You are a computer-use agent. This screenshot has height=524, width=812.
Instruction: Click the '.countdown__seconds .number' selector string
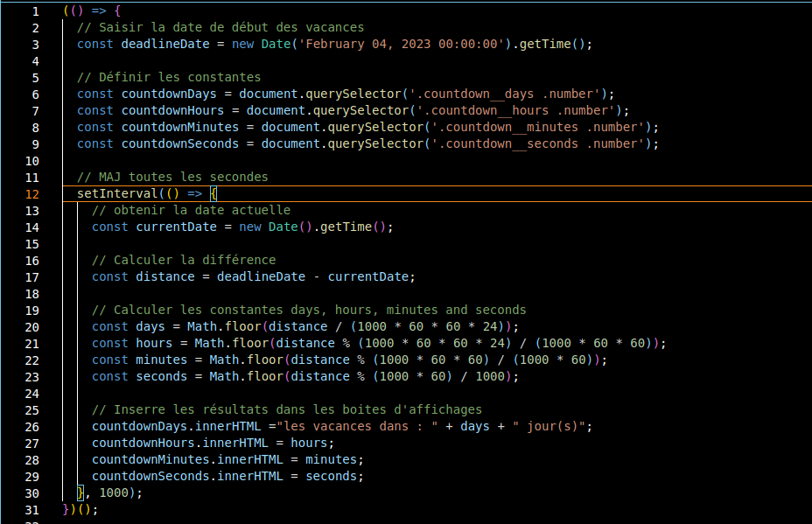pos(541,143)
